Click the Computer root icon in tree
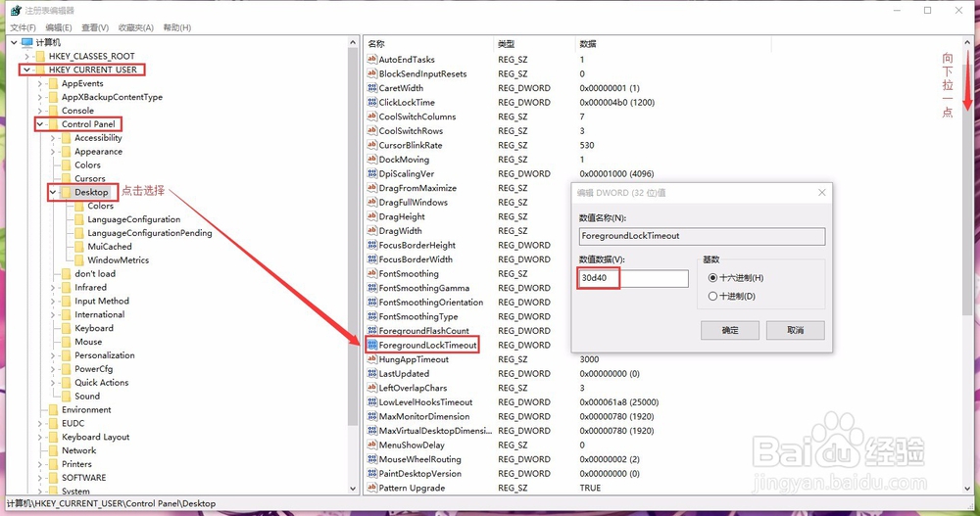 click(x=26, y=42)
